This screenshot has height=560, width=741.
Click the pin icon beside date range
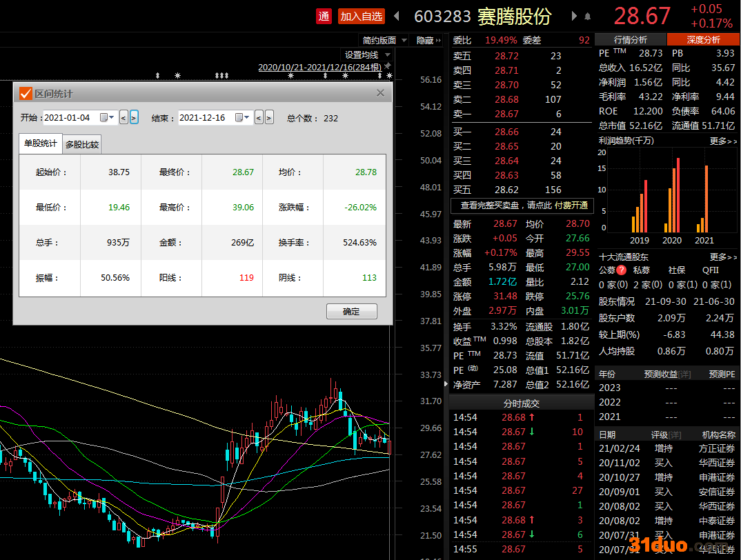(388, 66)
